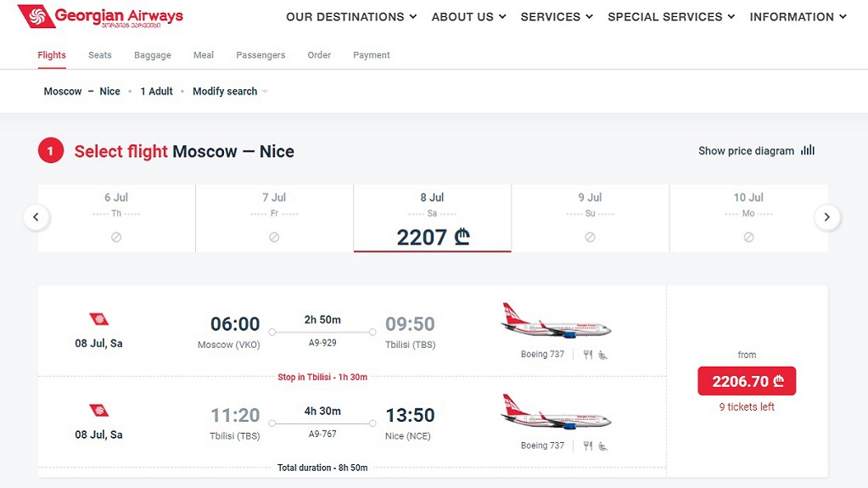Click the price diagram bar chart icon
The width and height of the screenshot is (868, 488).
[808, 150]
